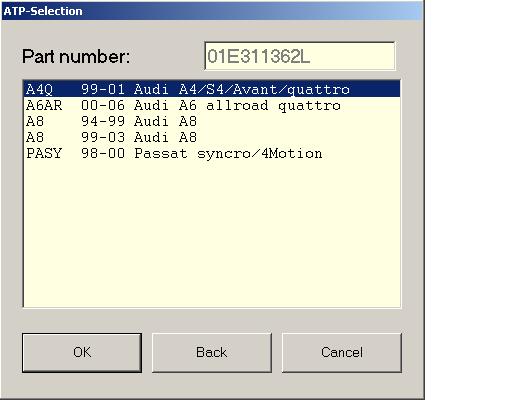Click the A6AR model code
The width and height of the screenshot is (508, 400).
(x=44, y=105)
